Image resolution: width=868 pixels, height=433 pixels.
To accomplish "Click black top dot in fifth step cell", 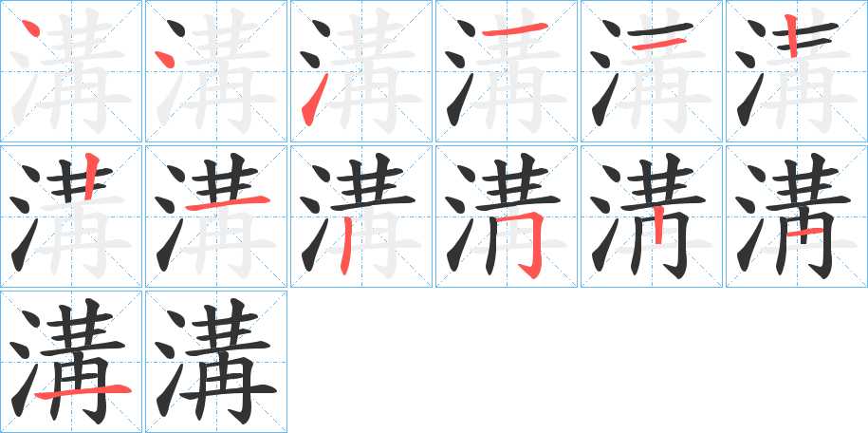I will click(611, 28).
